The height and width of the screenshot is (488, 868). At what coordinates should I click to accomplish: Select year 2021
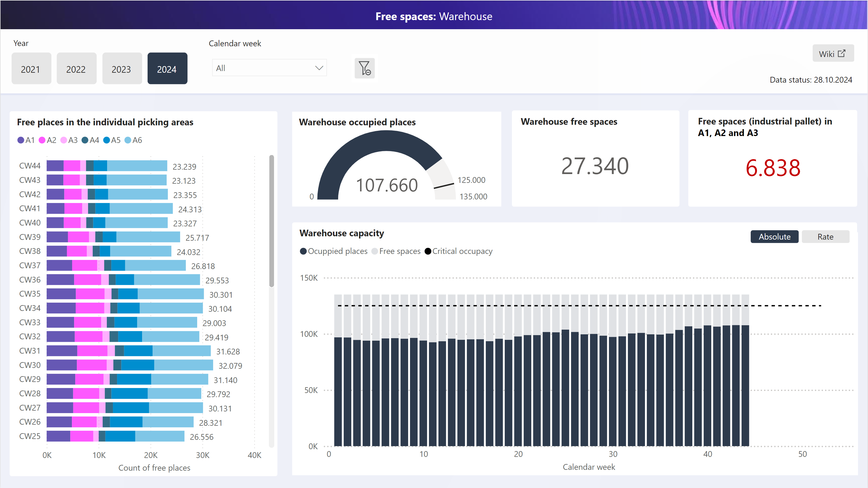[31, 69]
